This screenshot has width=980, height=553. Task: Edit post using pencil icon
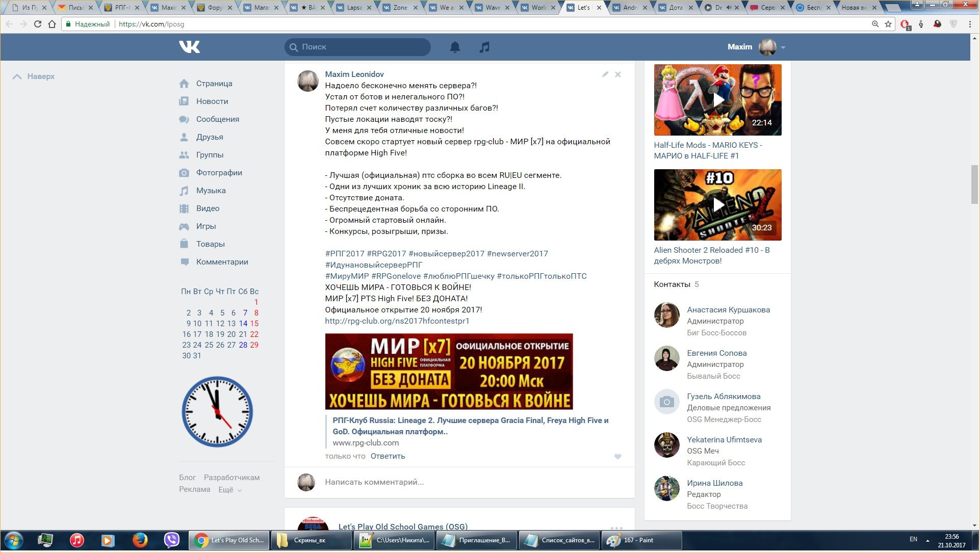[605, 74]
